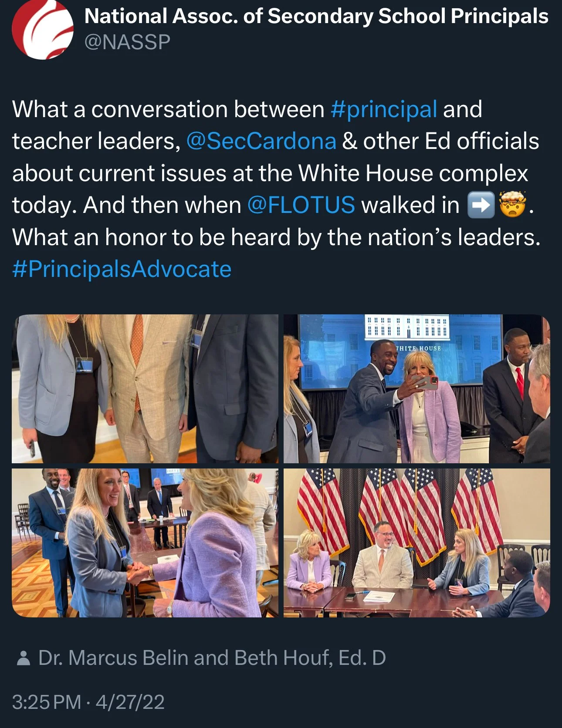The height and width of the screenshot is (728, 562).
Task: Open the National Assoc. of Secondary School Principals name
Action: 316,17
